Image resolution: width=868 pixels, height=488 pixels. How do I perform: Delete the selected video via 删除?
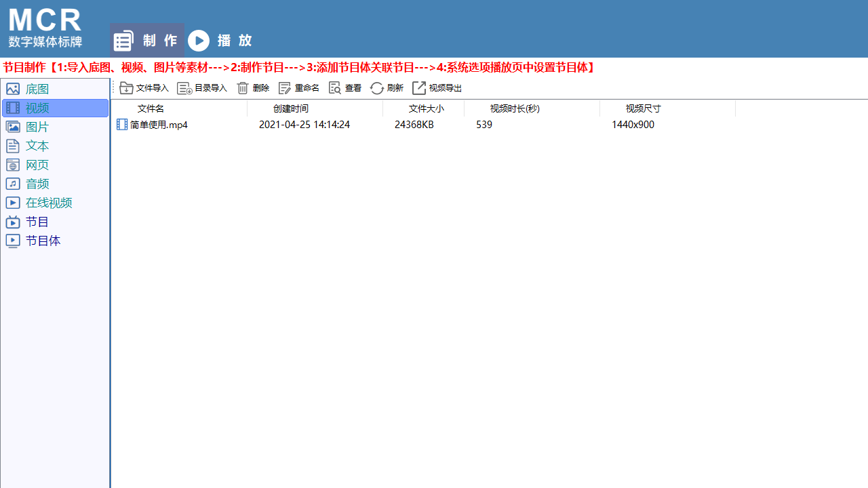click(x=252, y=88)
